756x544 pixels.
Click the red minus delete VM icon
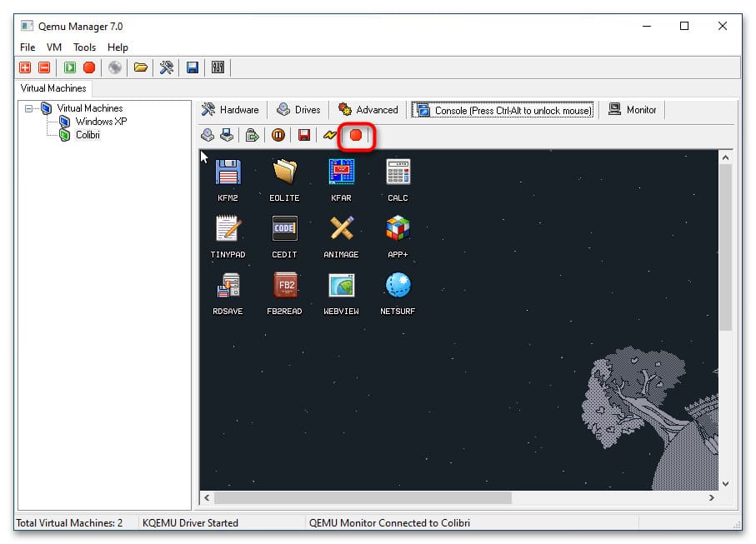click(x=44, y=67)
